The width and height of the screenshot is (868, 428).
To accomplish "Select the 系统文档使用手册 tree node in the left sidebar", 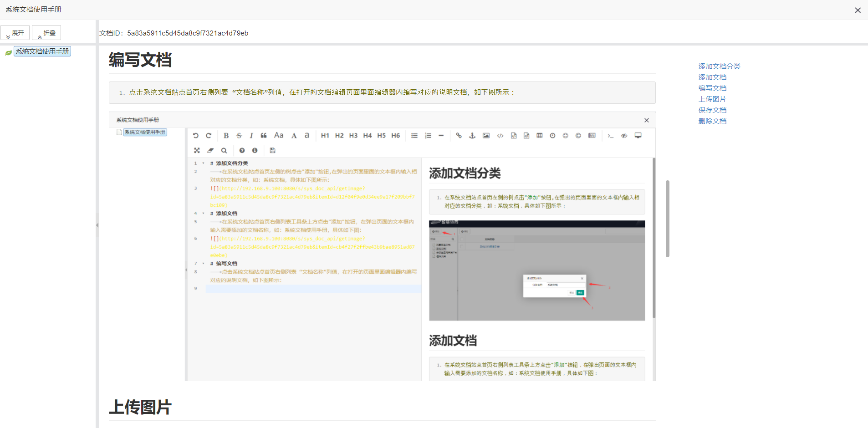I will tap(42, 51).
